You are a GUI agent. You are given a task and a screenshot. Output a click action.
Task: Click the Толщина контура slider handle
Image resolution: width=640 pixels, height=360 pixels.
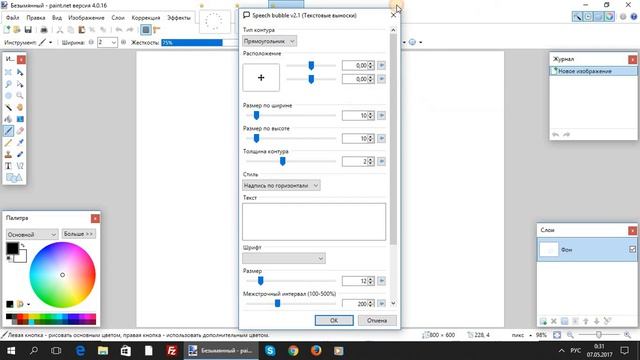pyautogui.click(x=282, y=161)
